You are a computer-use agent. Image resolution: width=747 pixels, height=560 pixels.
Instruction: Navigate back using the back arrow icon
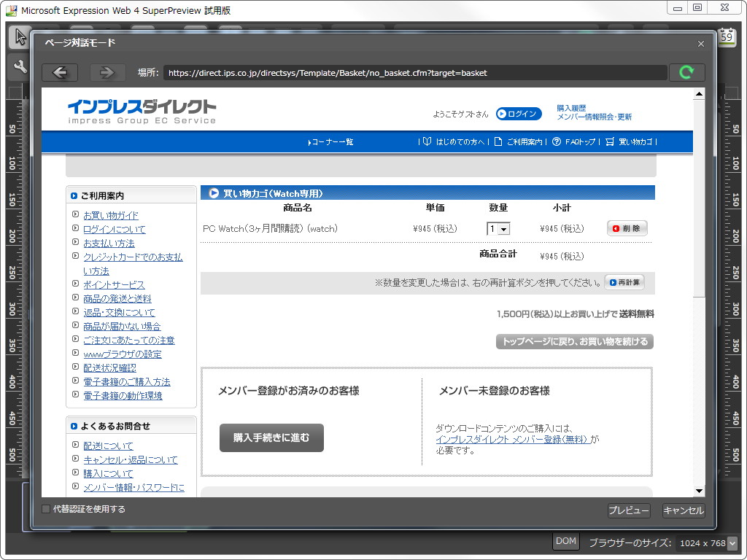tap(59, 72)
